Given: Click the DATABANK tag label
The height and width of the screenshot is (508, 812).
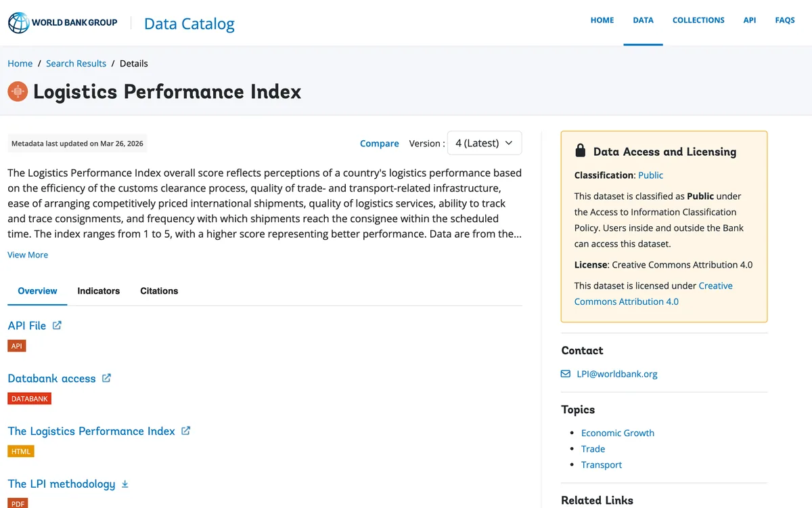Looking at the screenshot, I should point(30,398).
